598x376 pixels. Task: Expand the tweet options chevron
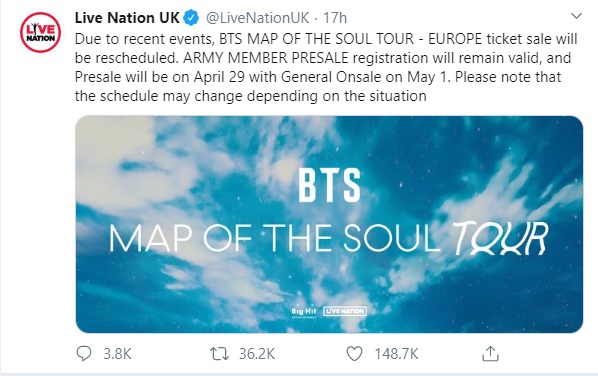point(576,16)
